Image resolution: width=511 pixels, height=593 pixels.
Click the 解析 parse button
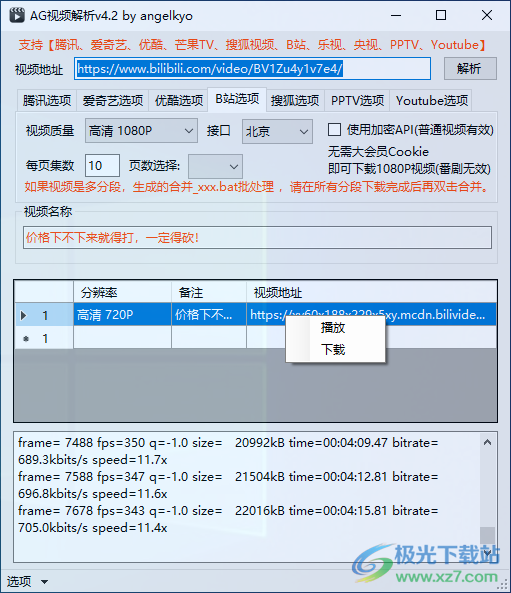[x=470, y=69]
